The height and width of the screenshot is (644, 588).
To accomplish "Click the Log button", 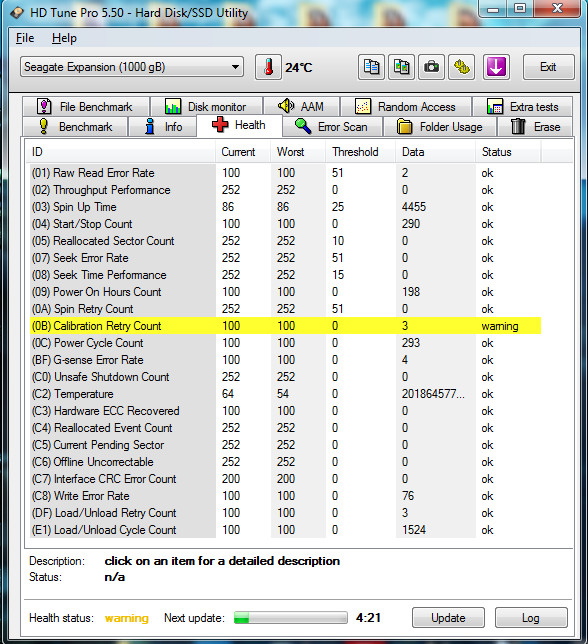I will (x=531, y=618).
